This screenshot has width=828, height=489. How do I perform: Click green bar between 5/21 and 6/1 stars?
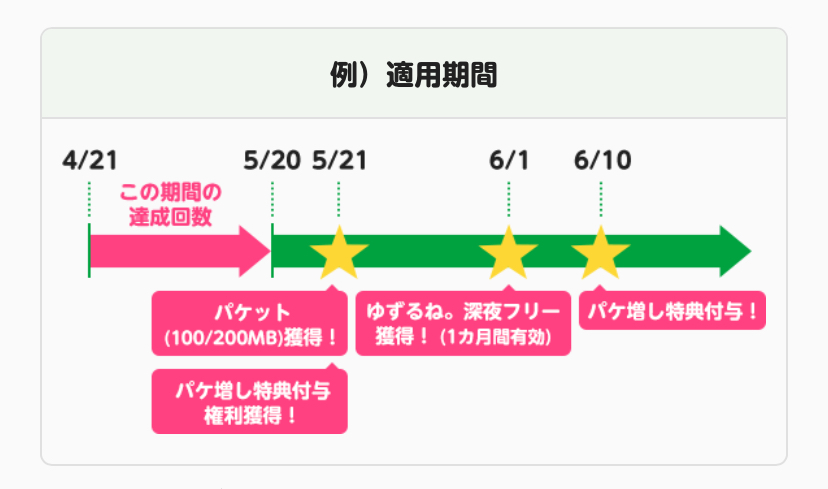(x=423, y=251)
